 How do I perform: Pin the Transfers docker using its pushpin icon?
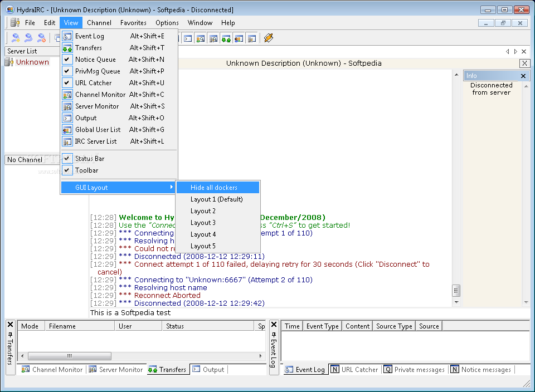pos(10,335)
